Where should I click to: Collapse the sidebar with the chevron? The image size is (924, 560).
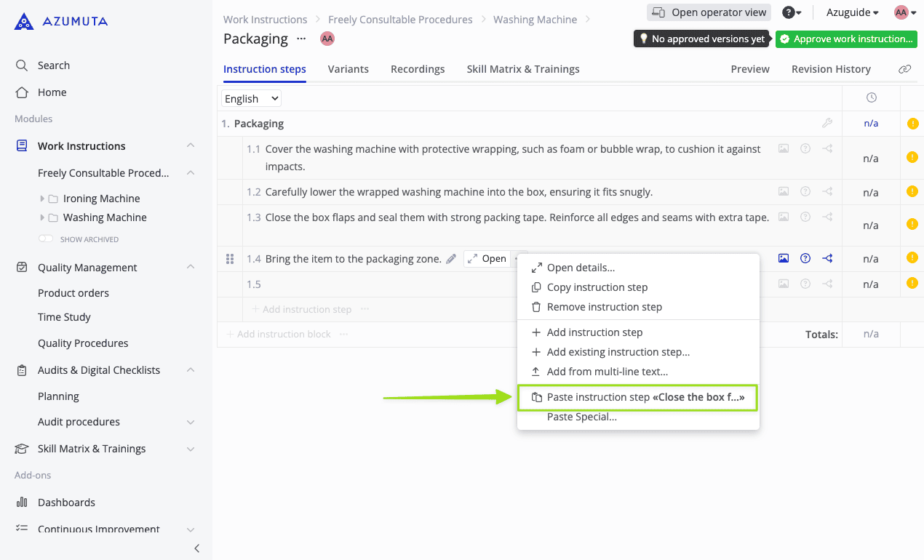click(x=196, y=548)
